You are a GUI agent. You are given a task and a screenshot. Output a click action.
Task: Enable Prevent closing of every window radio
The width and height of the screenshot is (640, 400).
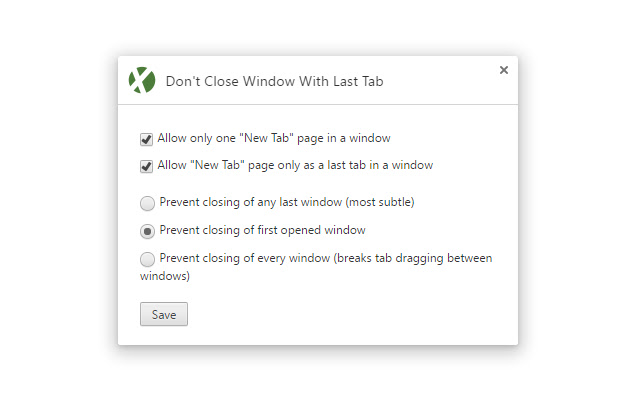pyautogui.click(x=148, y=259)
